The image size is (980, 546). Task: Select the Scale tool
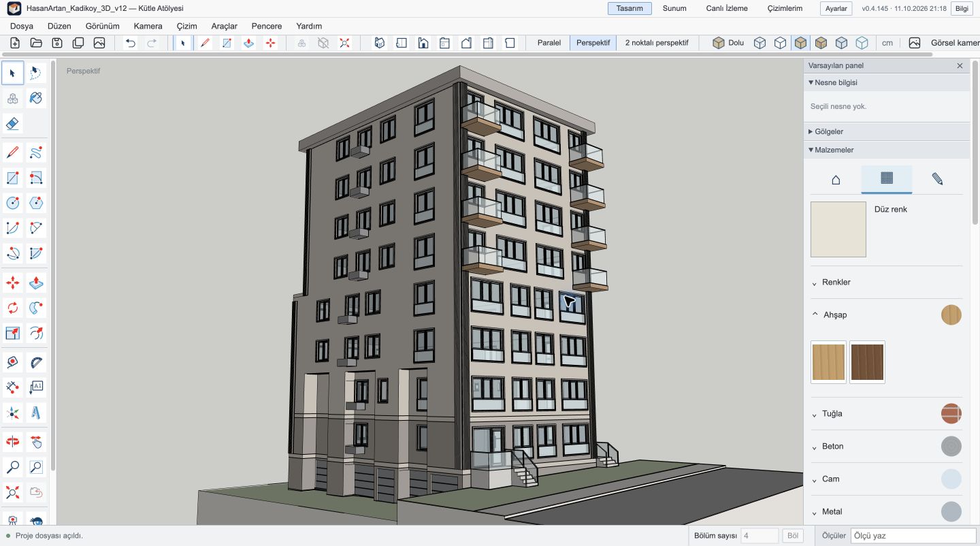12,333
